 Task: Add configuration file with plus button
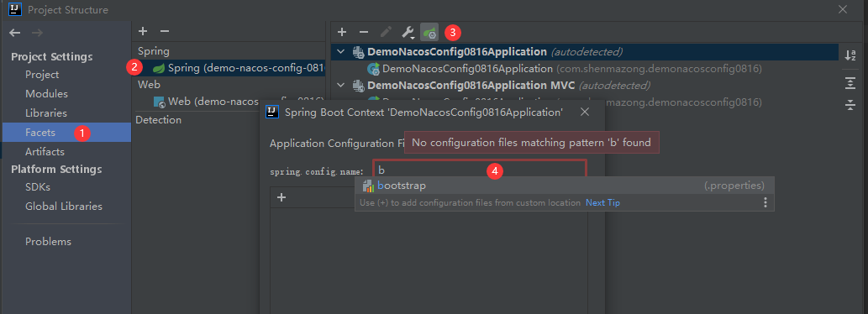(281, 197)
